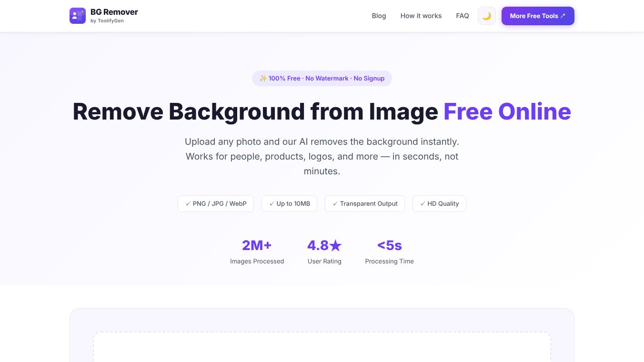Click the checkmark on the HD Quality badge
644x362 pixels.
pos(423,203)
